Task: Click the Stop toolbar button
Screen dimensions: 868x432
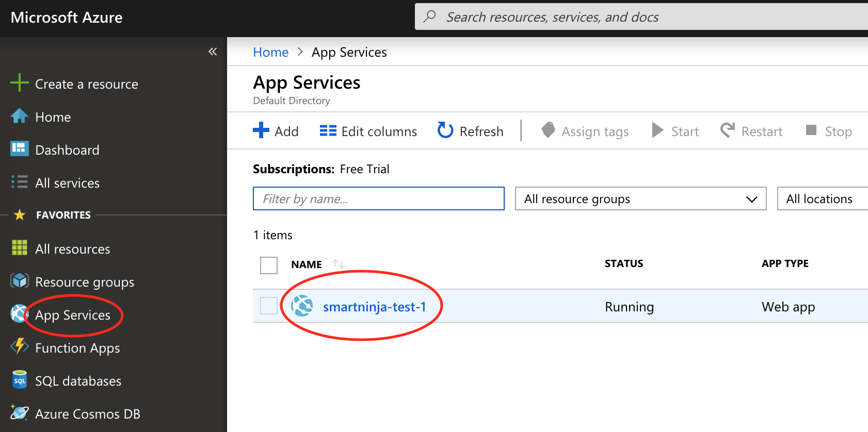Action: coord(829,131)
